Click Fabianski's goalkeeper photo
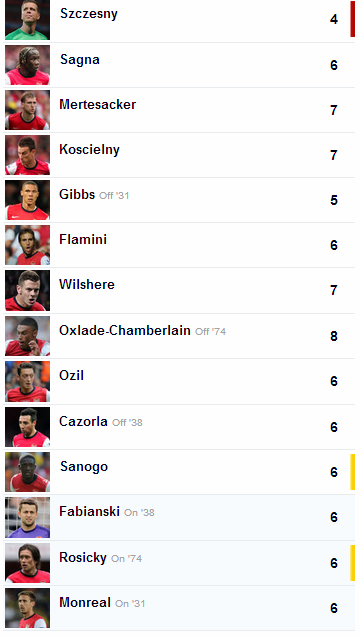Image resolution: width=360 pixels, height=636 pixels. [27, 518]
